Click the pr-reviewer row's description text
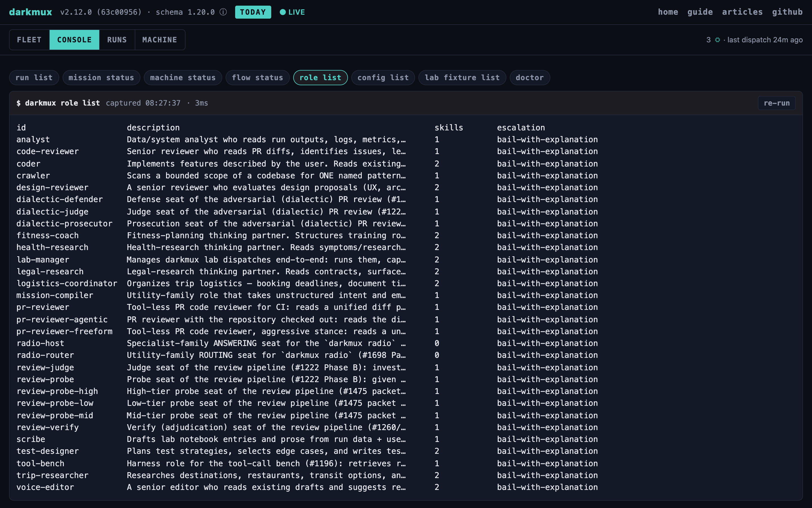The image size is (812, 508). [x=266, y=307]
